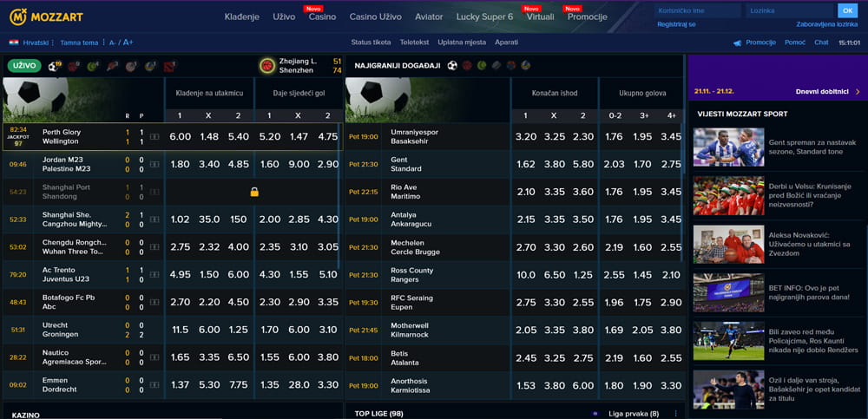Screen dimensions: 868x419
Task: Click the Mozzart logo
Action: [46, 16]
